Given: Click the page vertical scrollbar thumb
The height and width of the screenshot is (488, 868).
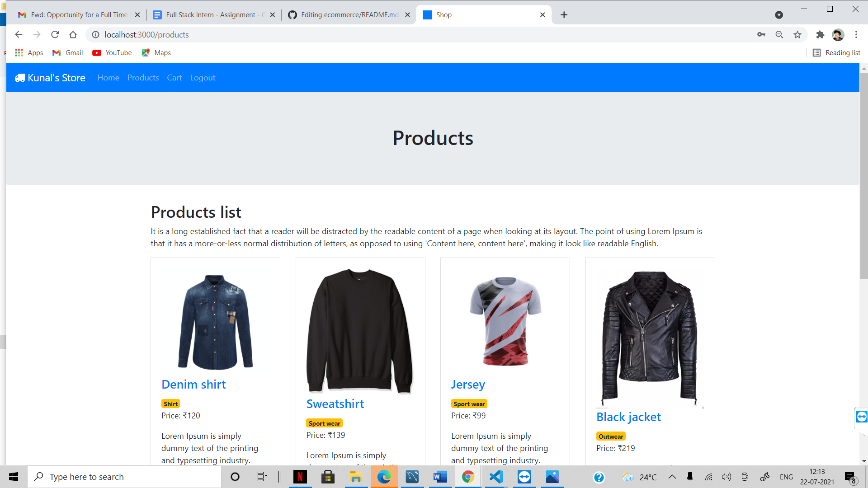Looking at the screenshot, I should (x=864, y=176).
